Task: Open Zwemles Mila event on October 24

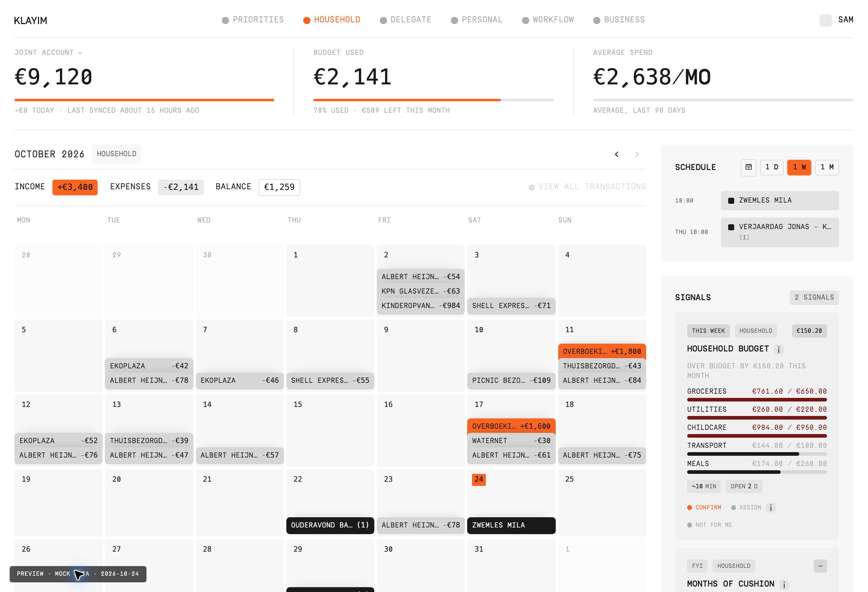Action: [x=511, y=525]
